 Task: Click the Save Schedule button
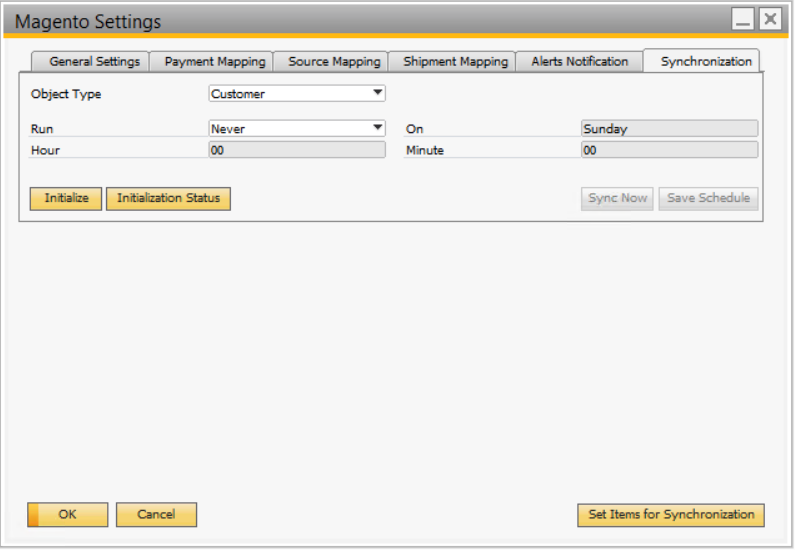click(708, 198)
